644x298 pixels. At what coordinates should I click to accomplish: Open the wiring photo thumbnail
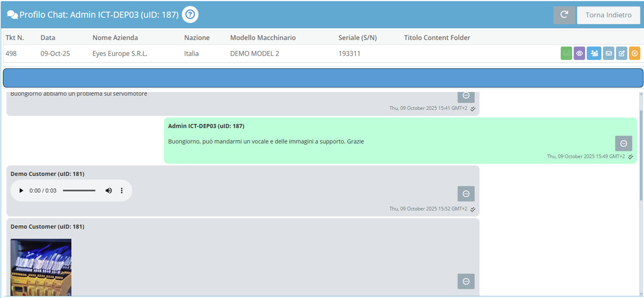pyautogui.click(x=41, y=267)
